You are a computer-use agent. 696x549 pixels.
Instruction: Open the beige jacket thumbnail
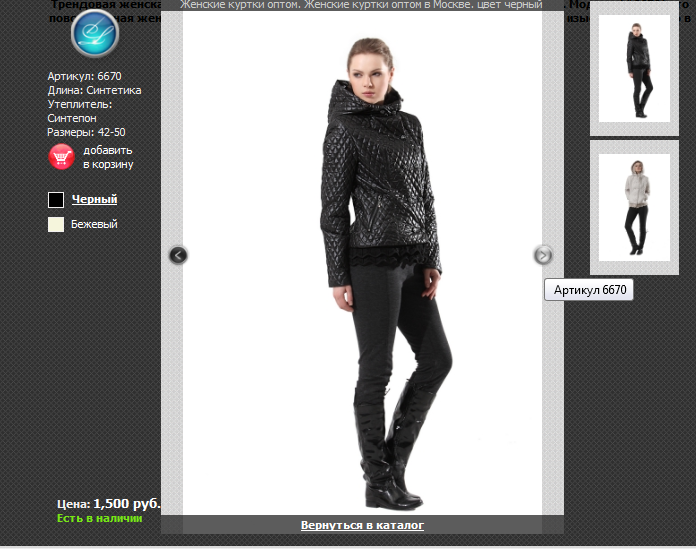tap(634, 207)
